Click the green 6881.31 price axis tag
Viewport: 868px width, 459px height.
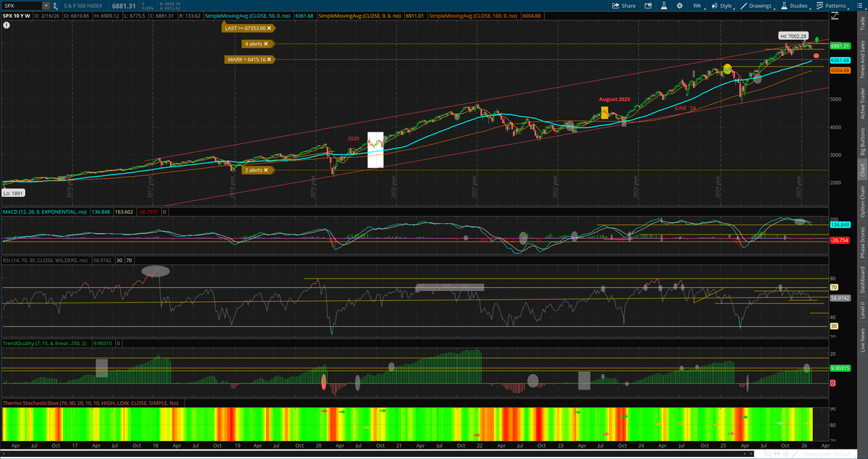pyautogui.click(x=839, y=46)
